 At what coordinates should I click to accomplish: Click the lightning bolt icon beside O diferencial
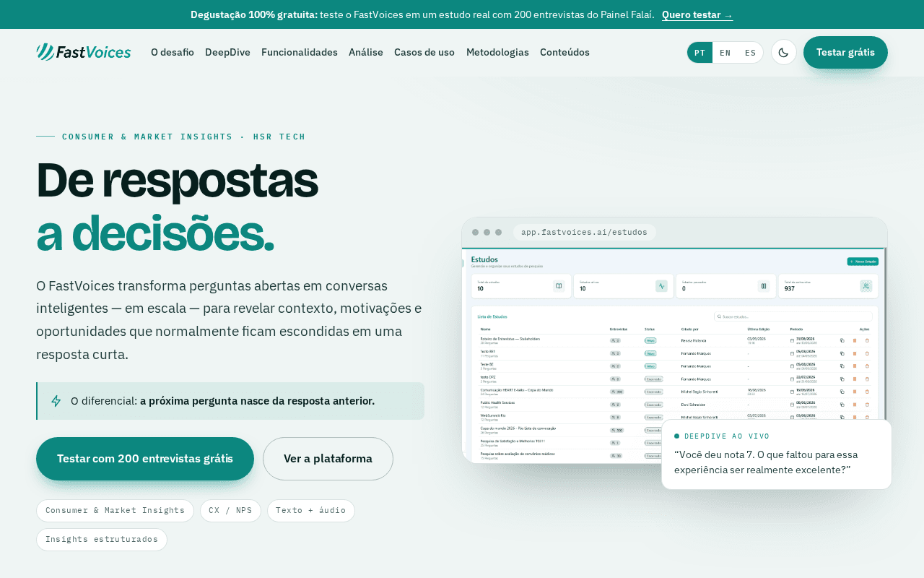(56, 401)
